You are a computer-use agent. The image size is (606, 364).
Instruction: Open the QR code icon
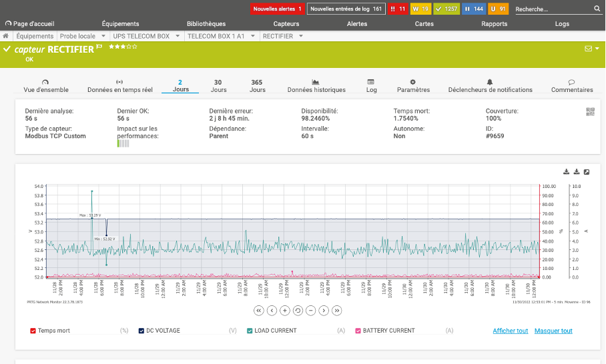click(590, 112)
